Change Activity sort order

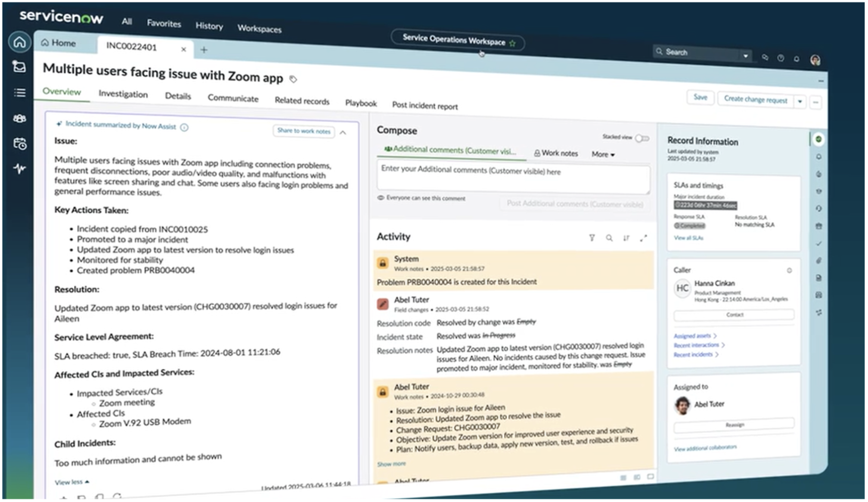pos(627,238)
